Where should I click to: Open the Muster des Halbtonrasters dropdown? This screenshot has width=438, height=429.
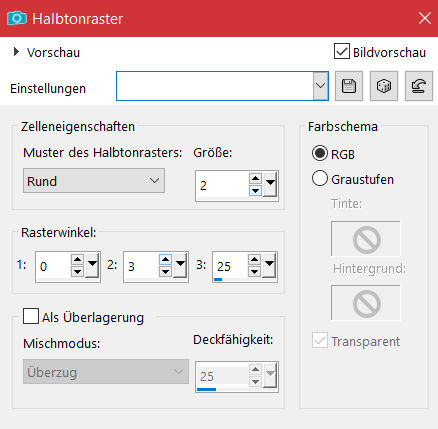94,181
